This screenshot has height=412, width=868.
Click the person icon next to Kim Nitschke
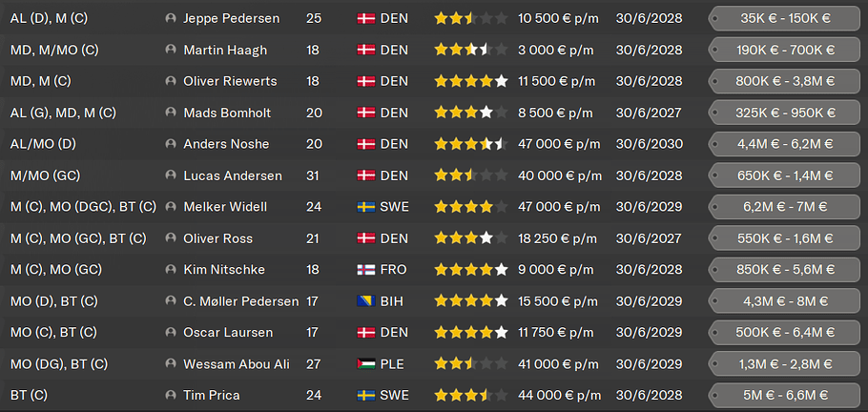pyautogui.click(x=171, y=270)
